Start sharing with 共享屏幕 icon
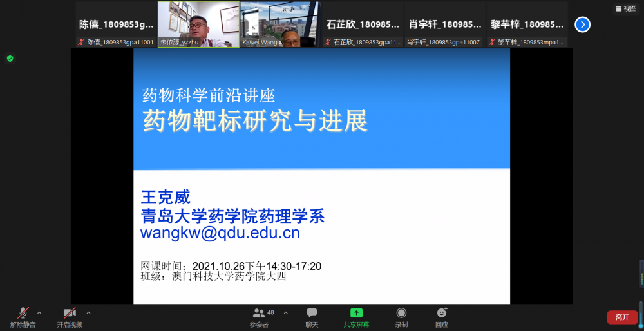This screenshot has height=331, width=644. point(356,314)
